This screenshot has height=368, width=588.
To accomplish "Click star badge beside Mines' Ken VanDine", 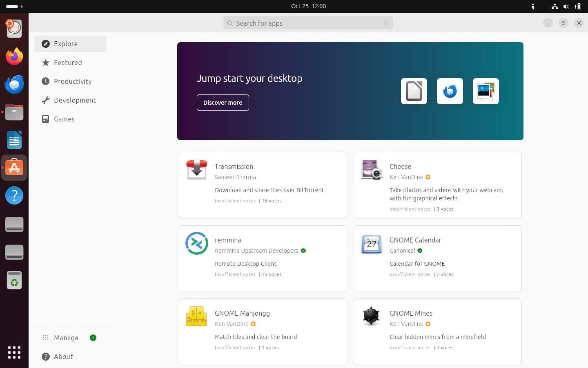I will point(428,324).
